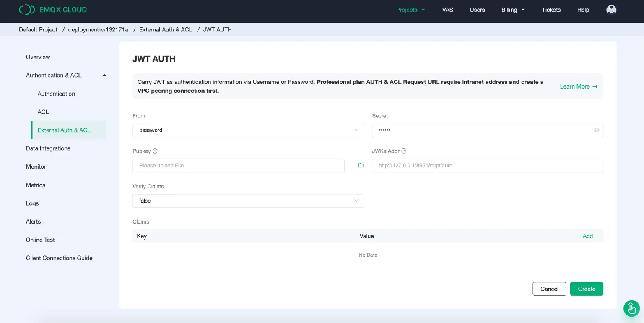
Task: Click Add to insert a new claim
Action: click(x=588, y=236)
